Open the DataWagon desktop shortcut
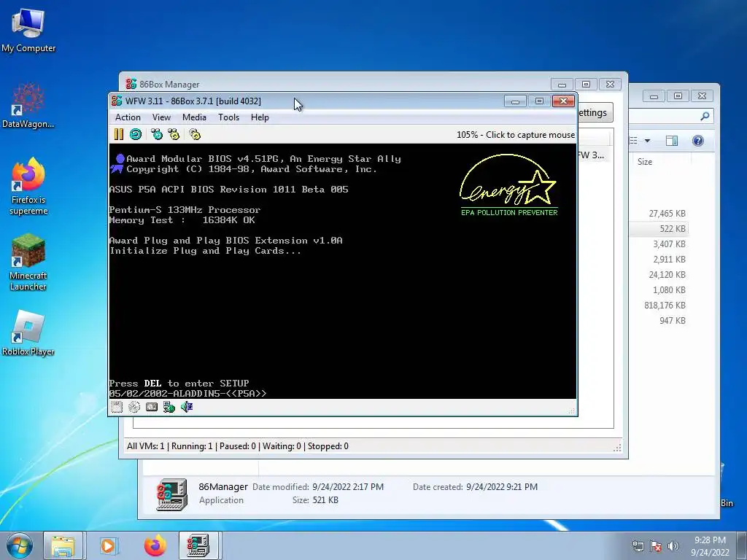Screen dimensions: 747x560 click(x=28, y=105)
